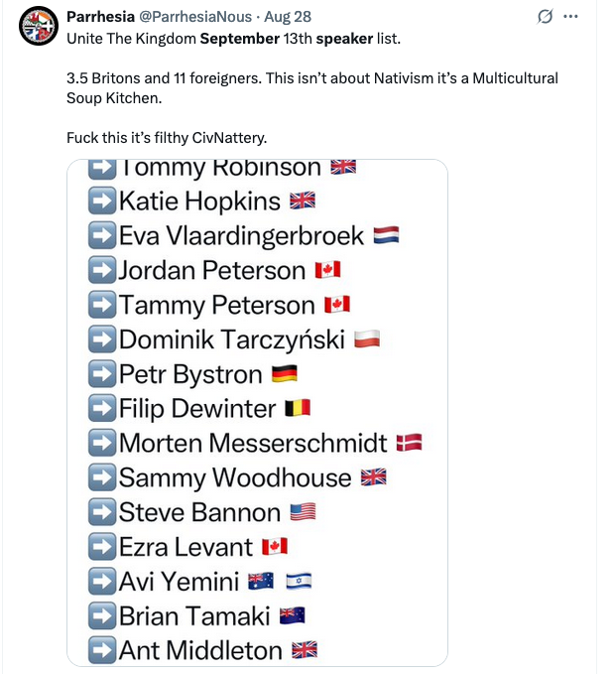616x674 pixels.
Task: Open the three-dot More options menu
Action: pyautogui.click(x=570, y=18)
